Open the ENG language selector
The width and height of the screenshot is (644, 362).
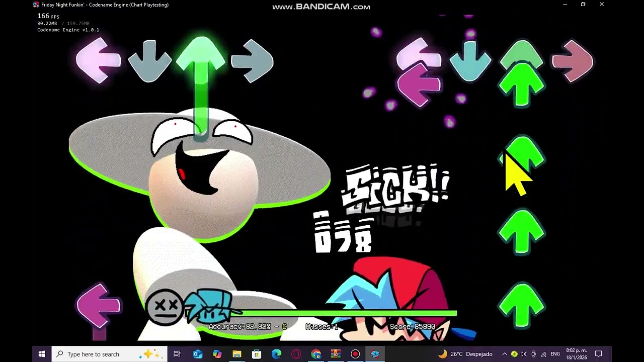555,354
